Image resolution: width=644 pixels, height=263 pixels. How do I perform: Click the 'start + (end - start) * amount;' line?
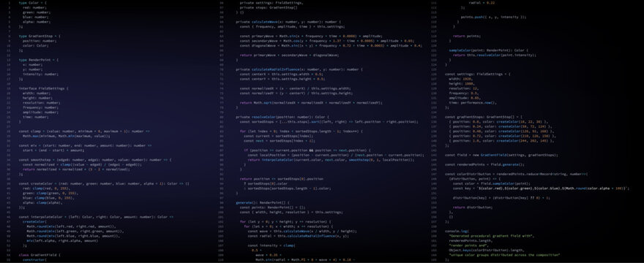[53, 150]
